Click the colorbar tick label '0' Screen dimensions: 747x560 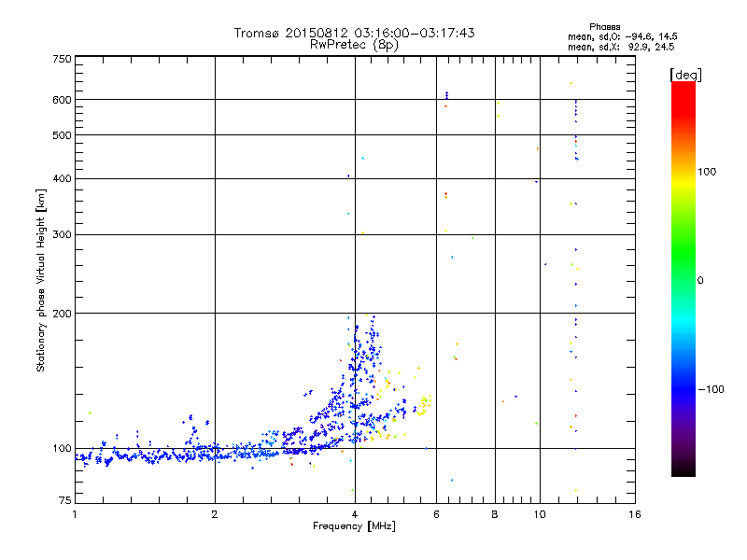click(x=700, y=281)
